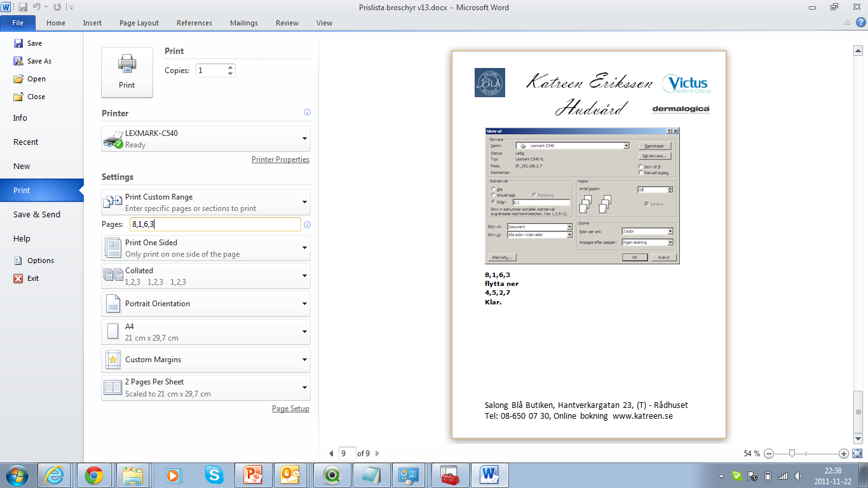Show hidden system tray icons

721,476
